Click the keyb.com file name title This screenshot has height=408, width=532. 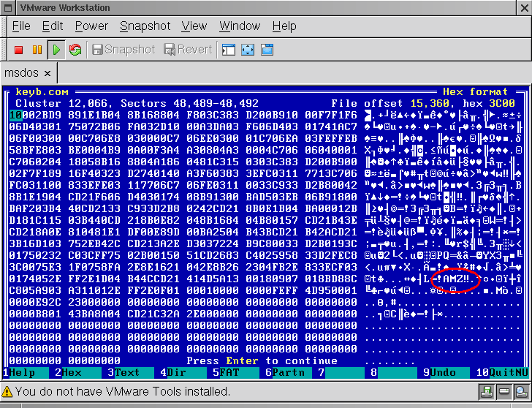[x=42, y=92]
